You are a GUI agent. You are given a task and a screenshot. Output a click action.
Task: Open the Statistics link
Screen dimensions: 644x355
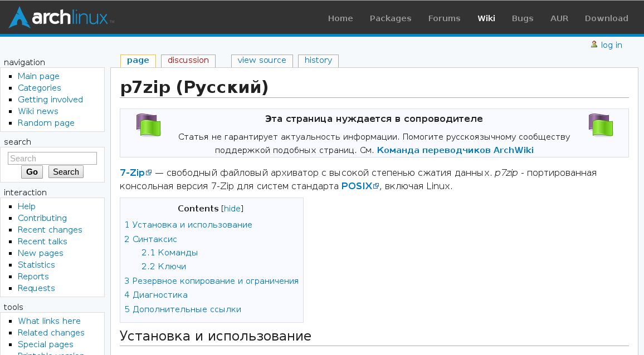click(x=36, y=265)
